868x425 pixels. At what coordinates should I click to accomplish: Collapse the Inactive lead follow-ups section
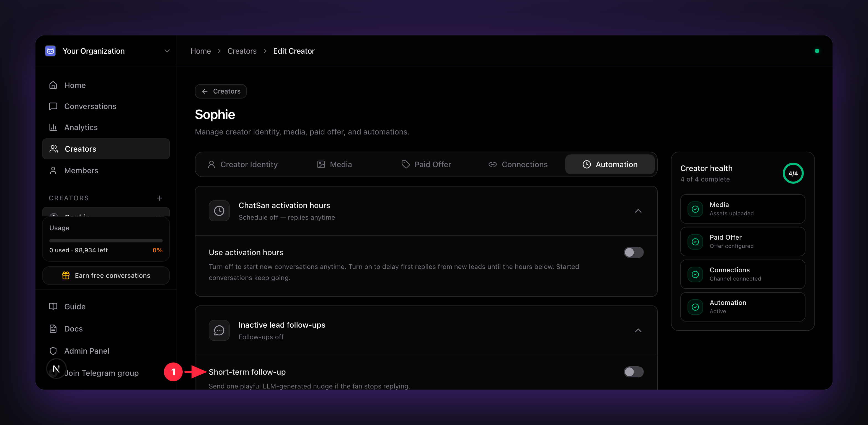638,330
